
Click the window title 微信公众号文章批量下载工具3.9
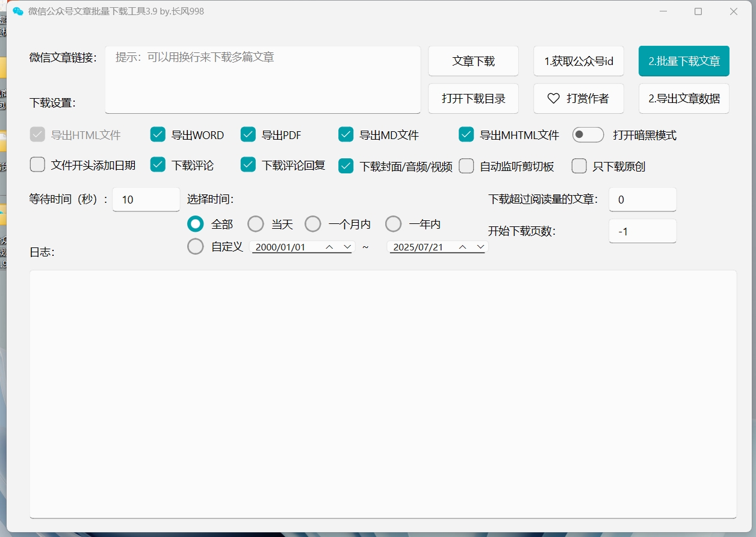coord(116,11)
